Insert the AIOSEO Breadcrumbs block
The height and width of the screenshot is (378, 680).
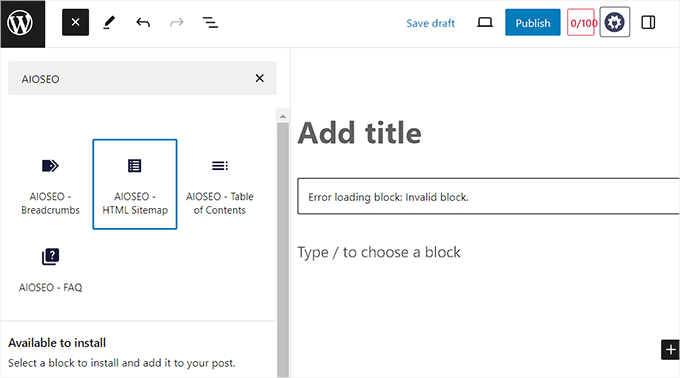50,184
